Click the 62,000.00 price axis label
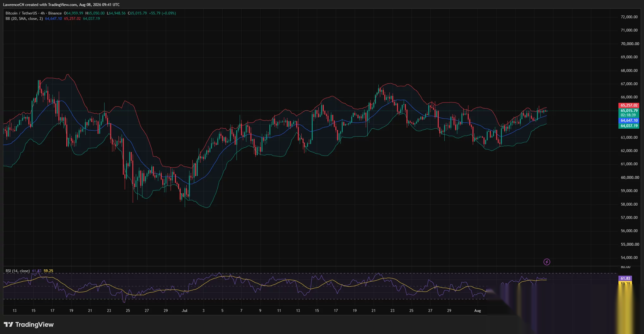The height and width of the screenshot is (334, 644). pos(629,151)
